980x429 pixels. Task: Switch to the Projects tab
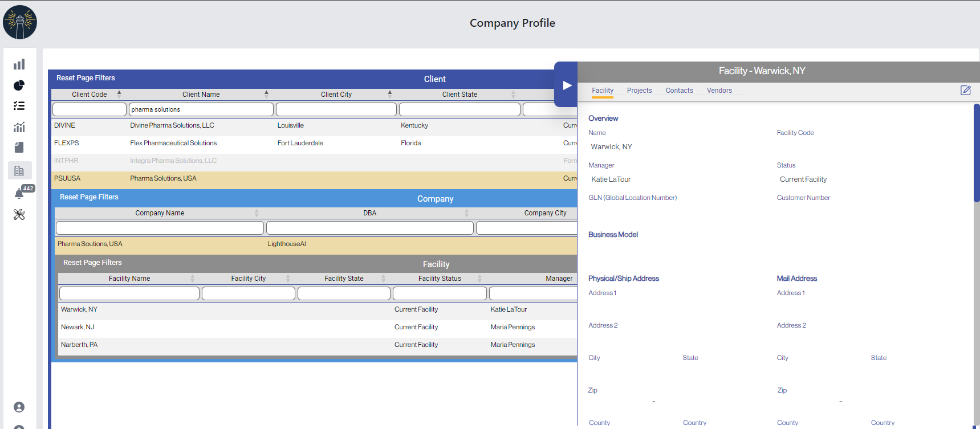[x=639, y=91]
